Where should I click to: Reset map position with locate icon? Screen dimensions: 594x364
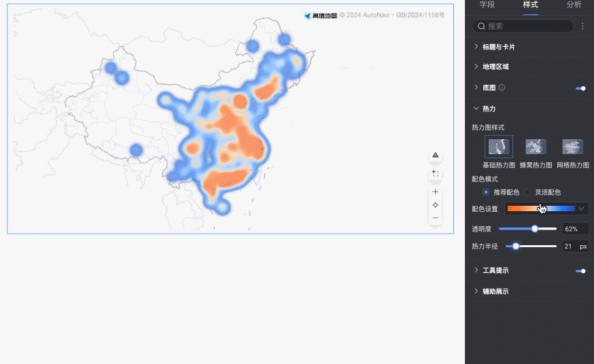(435, 204)
